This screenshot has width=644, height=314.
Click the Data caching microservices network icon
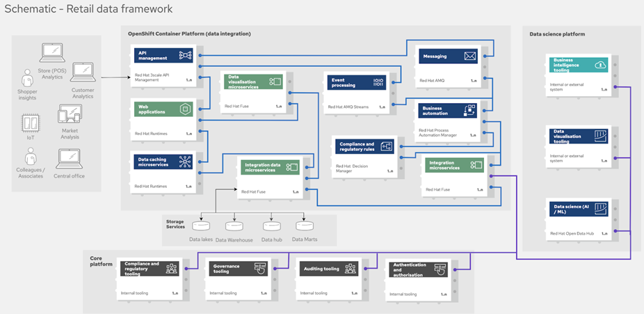(185, 162)
